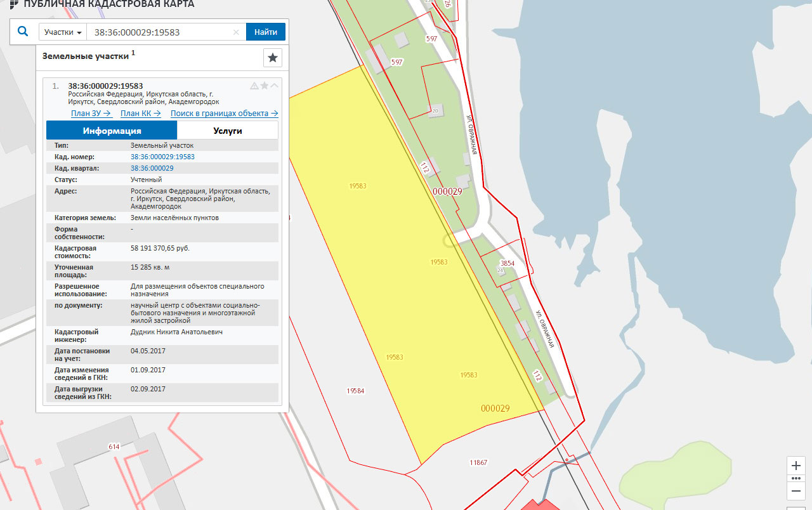The height and width of the screenshot is (510, 812).
Task: Open zoom options three-dots button
Action: (796, 478)
